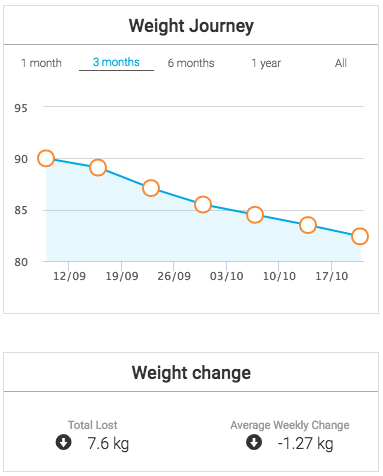The width and height of the screenshot is (383, 476).
Task: Switch to the 6 months view
Action: tap(191, 63)
